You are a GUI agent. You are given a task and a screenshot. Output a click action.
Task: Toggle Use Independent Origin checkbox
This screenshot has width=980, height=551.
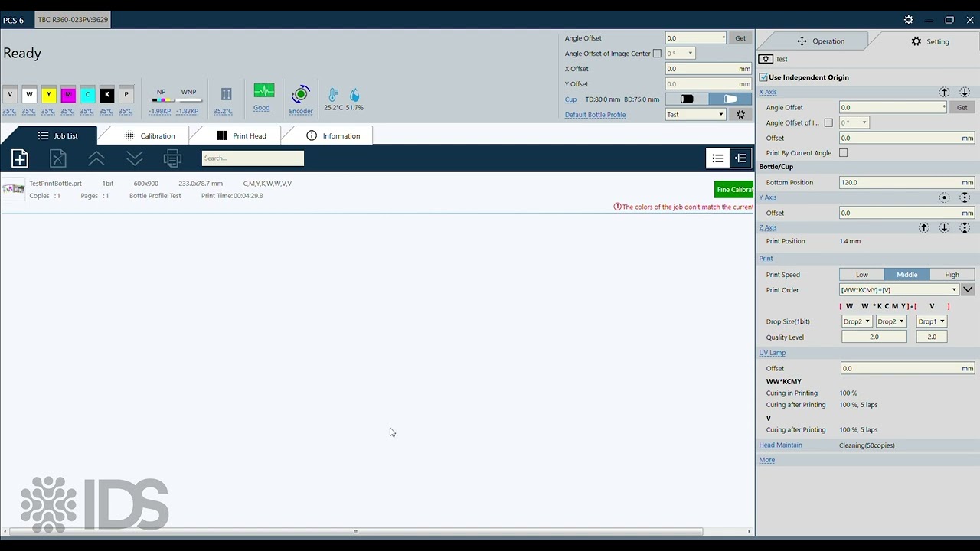(763, 77)
